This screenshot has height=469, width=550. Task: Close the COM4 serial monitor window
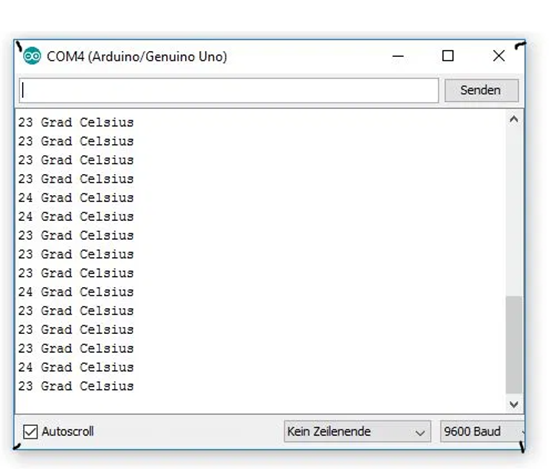click(499, 56)
